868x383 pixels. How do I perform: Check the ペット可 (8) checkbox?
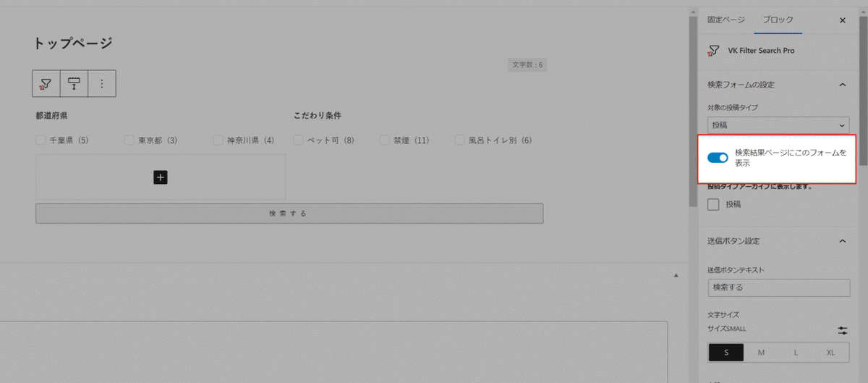click(299, 140)
